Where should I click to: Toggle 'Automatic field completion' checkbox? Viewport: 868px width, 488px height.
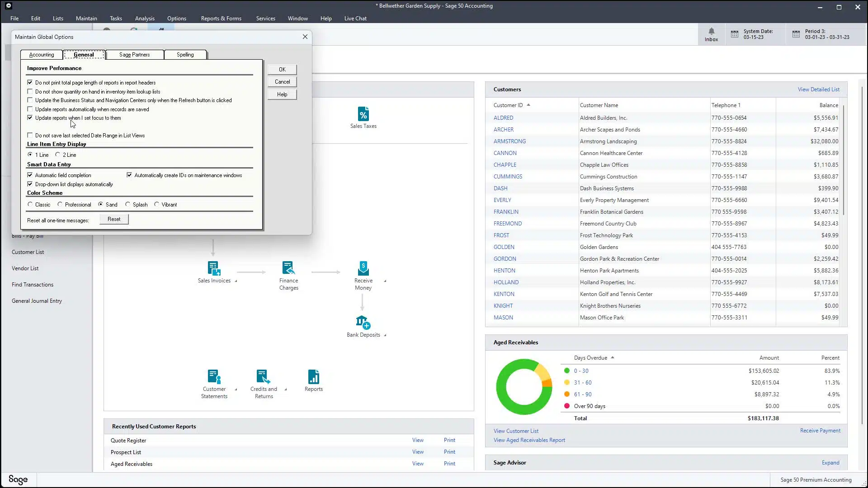[30, 175]
